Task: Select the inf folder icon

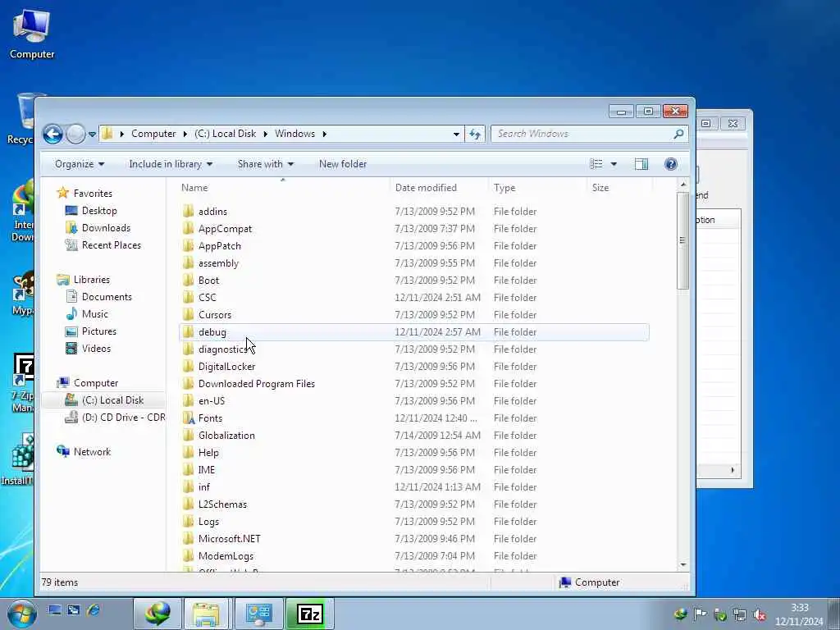Action: [188, 486]
